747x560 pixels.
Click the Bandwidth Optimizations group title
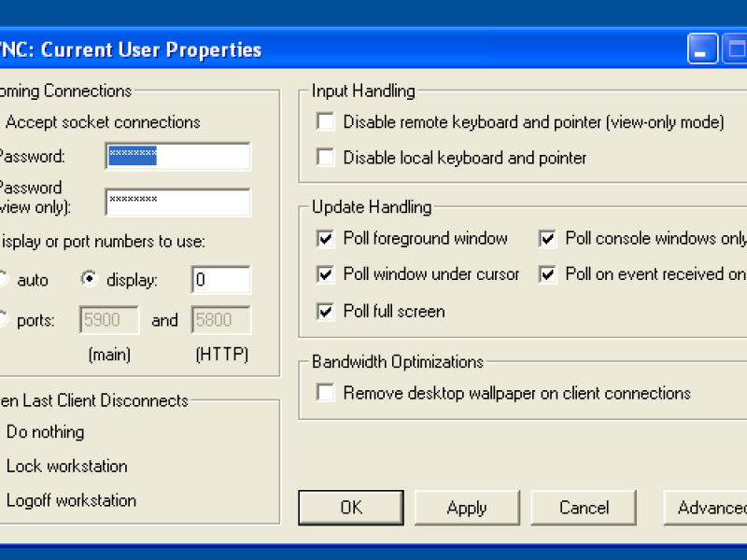(x=398, y=362)
